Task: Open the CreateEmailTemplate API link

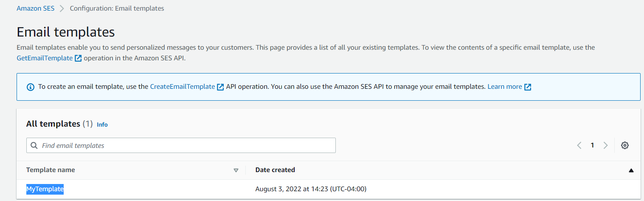Action: (183, 87)
